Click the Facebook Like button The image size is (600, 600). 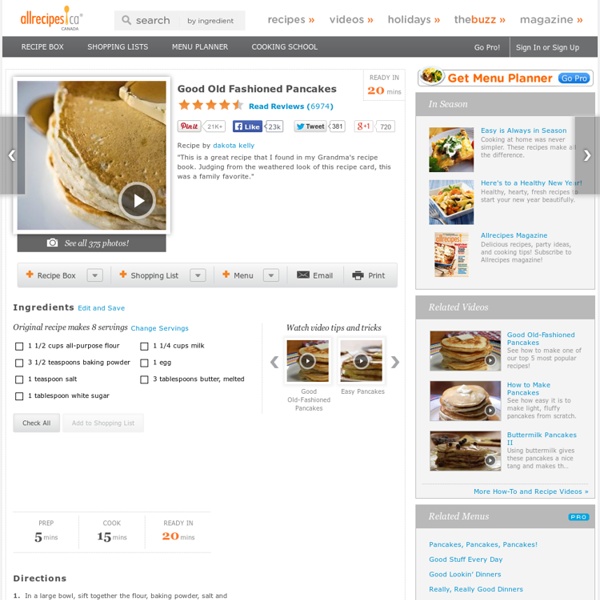pos(247,126)
